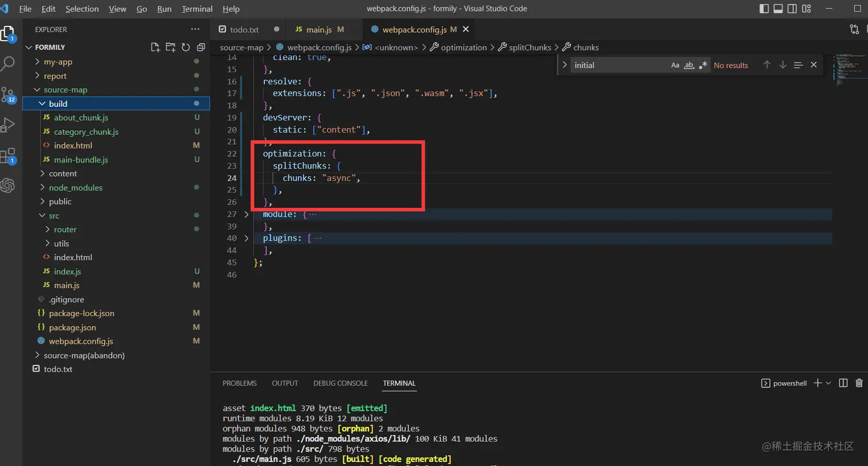Go to next match in find widget
The width and height of the screenshot is (868, 466).
(782, 65)
